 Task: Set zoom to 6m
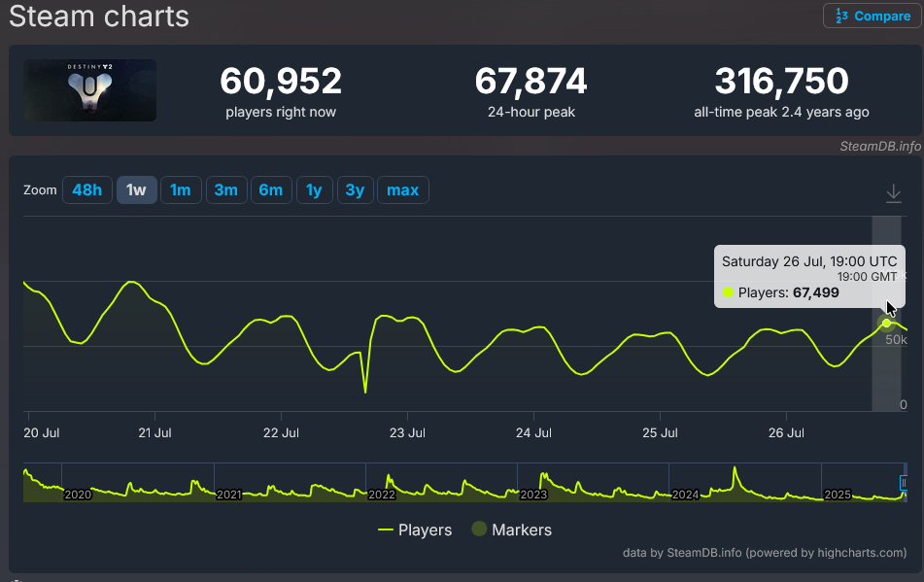coord(271,189)
